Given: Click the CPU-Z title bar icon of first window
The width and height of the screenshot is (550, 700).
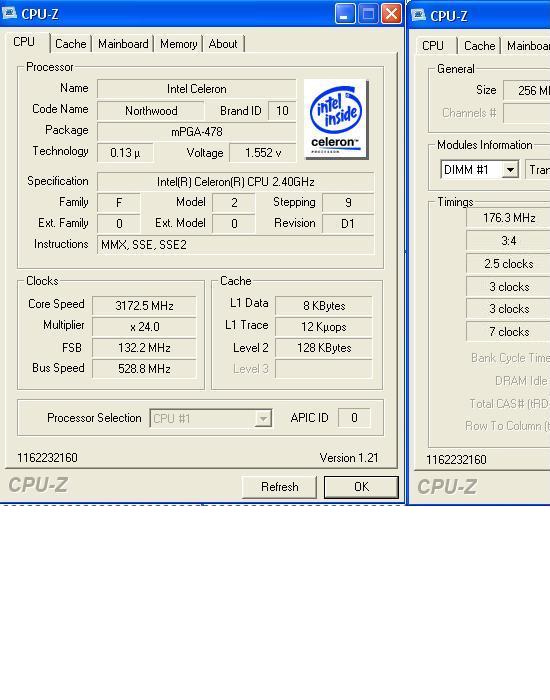Looking at the screenshot, I should tap(9, 13).
